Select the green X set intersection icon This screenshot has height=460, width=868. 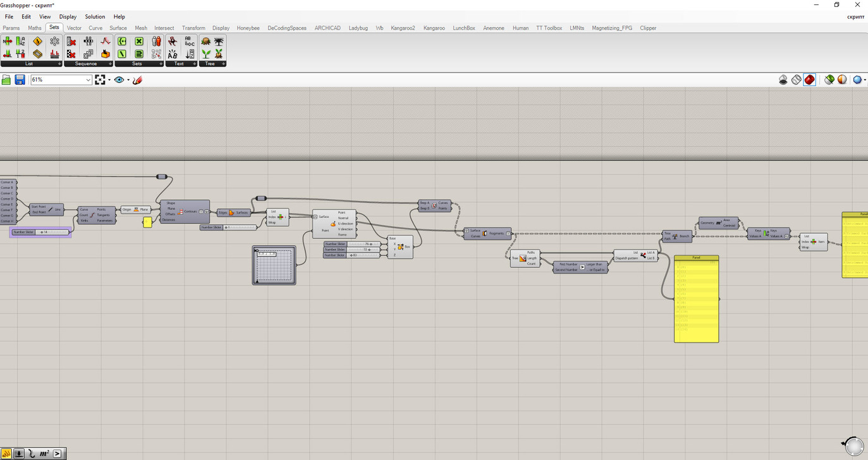[x=139, y=41]
